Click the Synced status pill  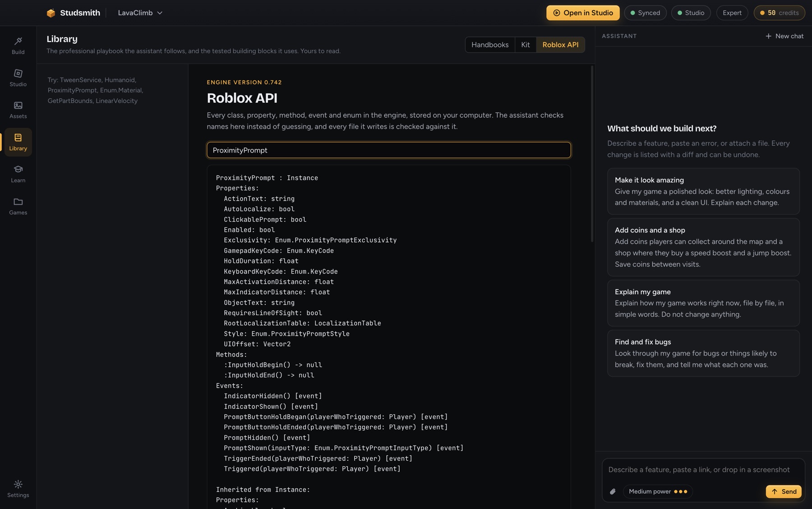[645, 13]
